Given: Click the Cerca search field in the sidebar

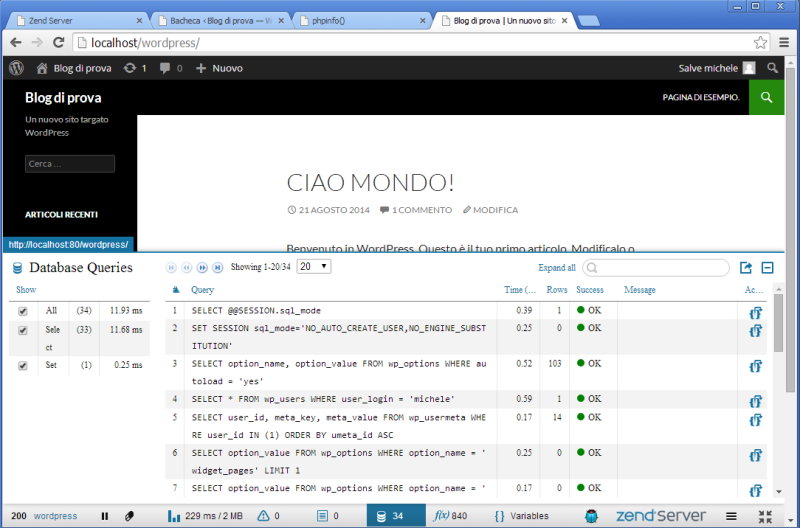Looking at the screenshot, I should (x=70, y=164).
